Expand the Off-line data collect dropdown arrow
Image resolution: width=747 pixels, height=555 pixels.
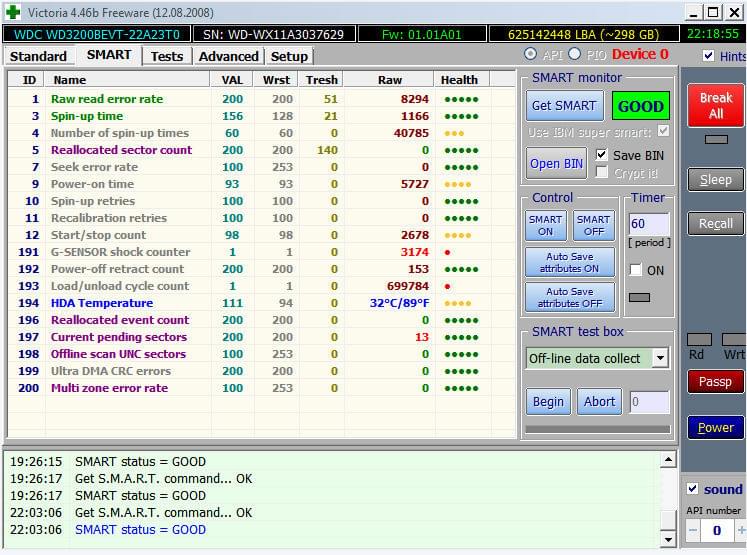pyautogui.click(x=660, y=358)
